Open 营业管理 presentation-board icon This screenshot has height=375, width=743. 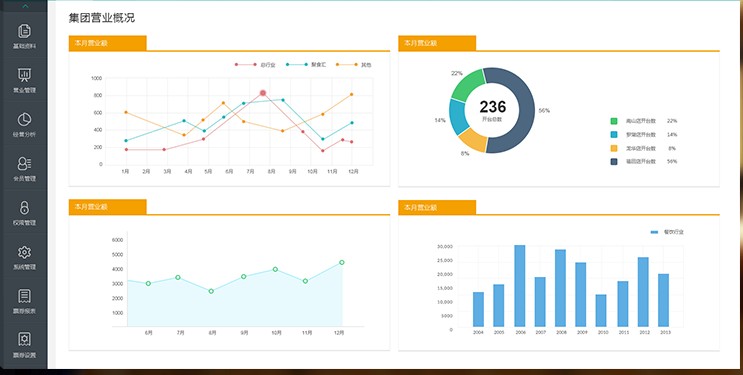tap(24, 75)
